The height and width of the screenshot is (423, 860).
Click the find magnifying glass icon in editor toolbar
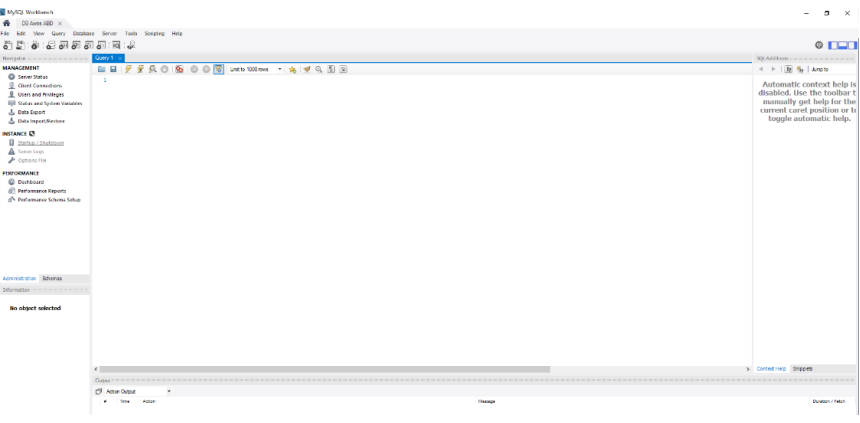click(x=319, y=69)
